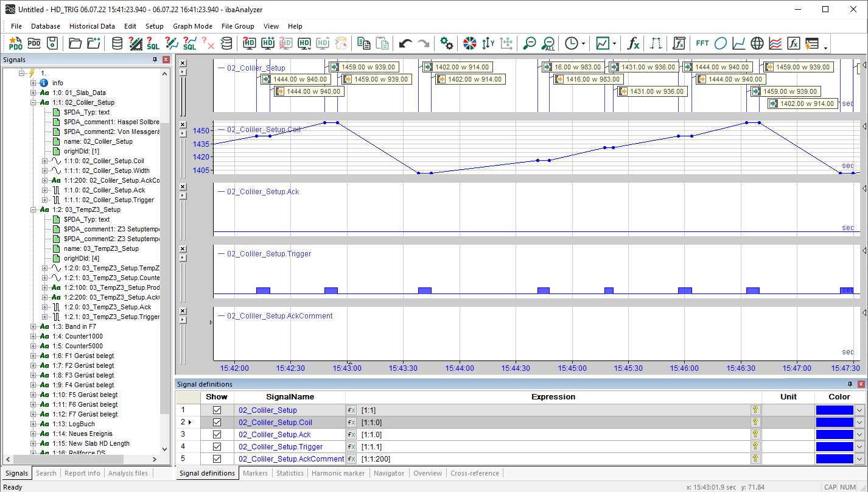Click the SignalName column header

[x=290, y=396]
